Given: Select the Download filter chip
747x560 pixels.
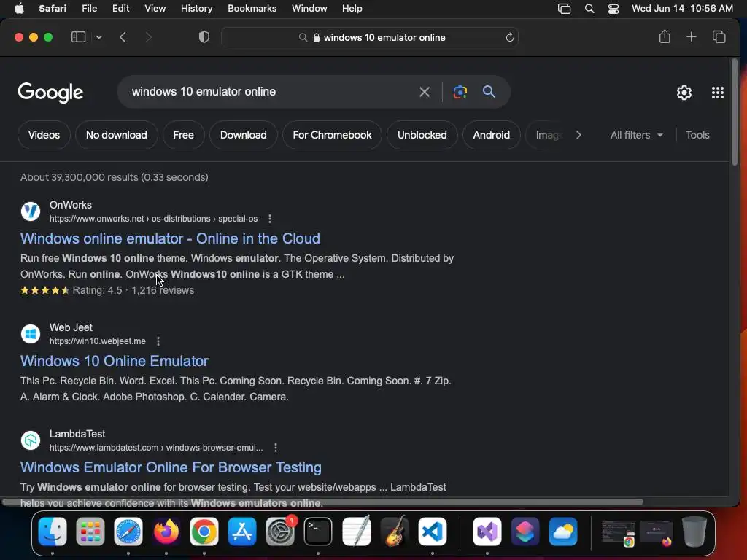Looking at the screenshot, I should (x=244, y=135).
